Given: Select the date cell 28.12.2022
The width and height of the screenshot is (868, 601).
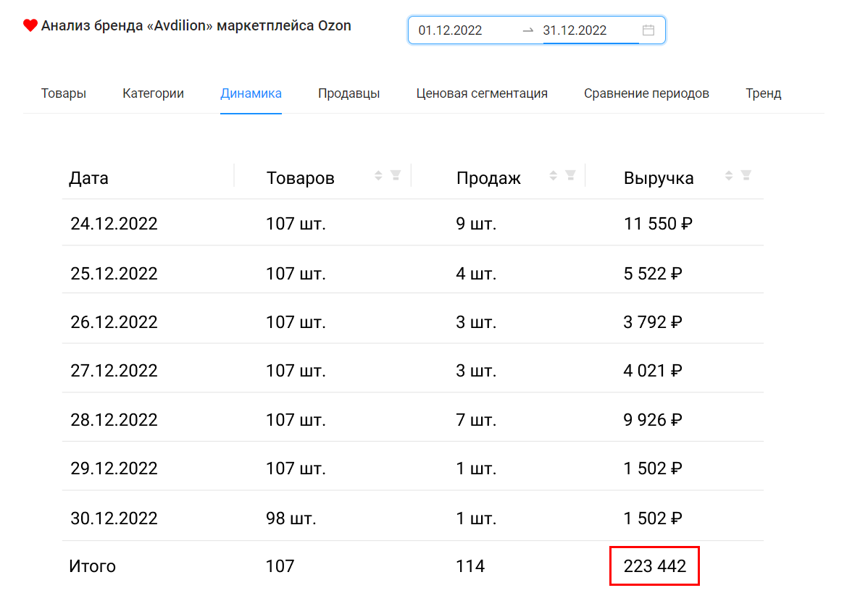Looking at the screenshot, I should click(x=114, y=420).
